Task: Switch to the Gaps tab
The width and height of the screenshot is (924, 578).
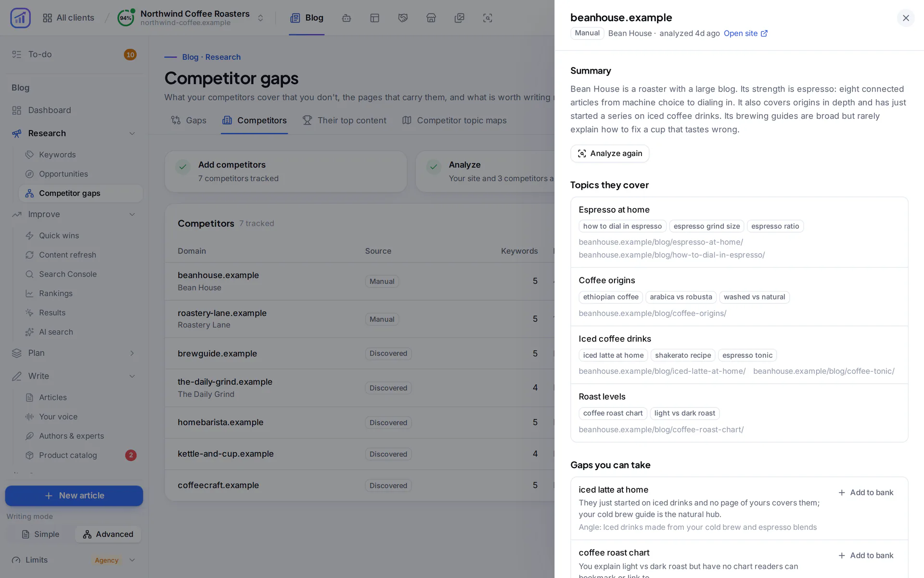Action: 189,120
